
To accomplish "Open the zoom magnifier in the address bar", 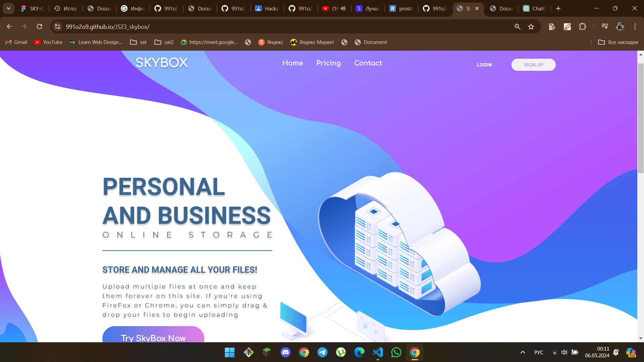I will 517,27.
